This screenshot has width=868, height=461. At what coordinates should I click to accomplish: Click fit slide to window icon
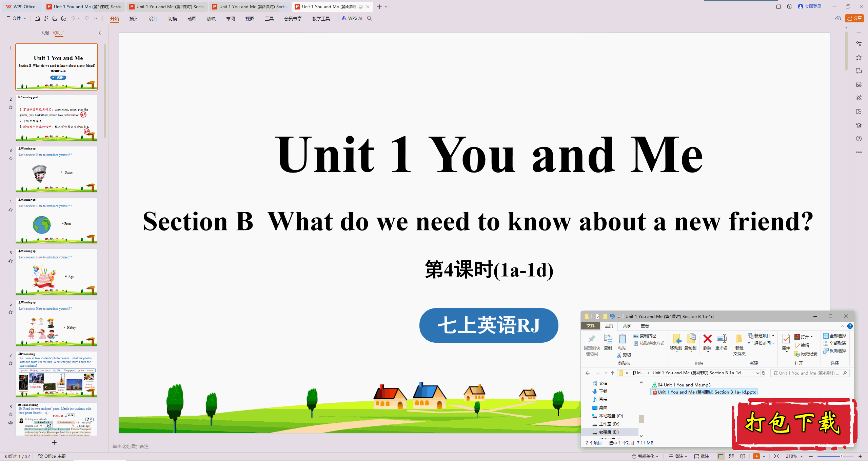[x=777, y=456]
